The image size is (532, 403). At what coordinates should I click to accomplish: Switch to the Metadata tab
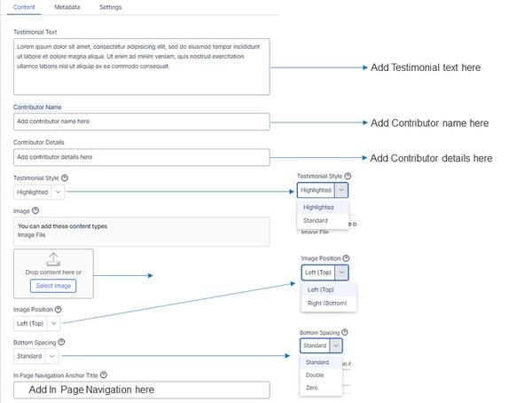[66, 7]
